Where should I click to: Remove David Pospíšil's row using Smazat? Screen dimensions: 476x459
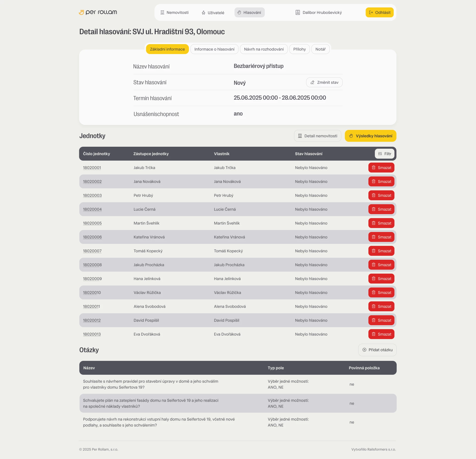coord(381,320)
